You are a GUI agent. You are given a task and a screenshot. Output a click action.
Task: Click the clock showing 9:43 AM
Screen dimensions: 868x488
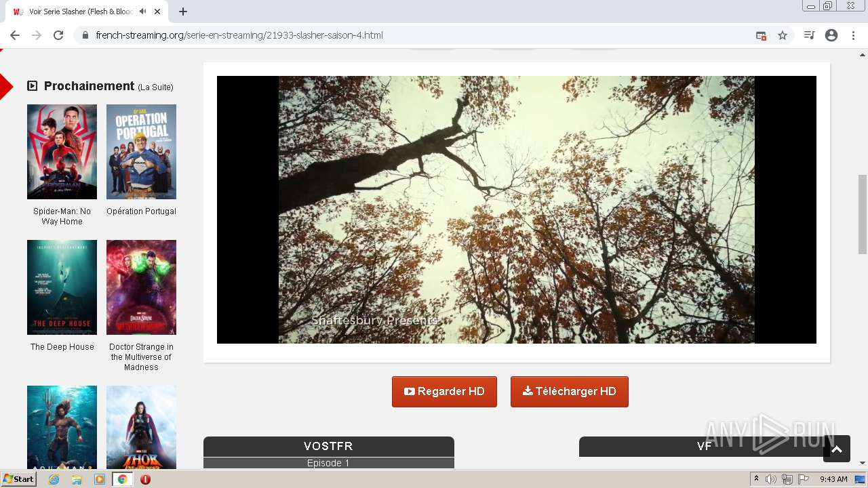pyautogui.click(x=833, y=479)
